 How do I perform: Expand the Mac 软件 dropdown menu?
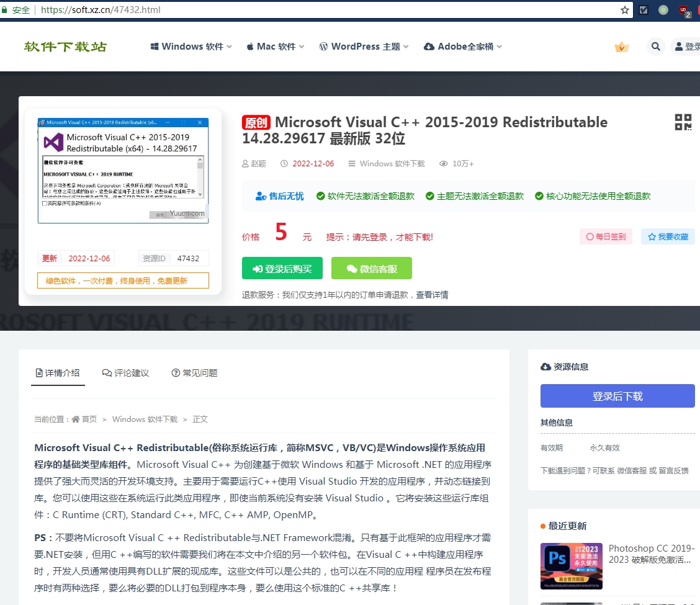[x=276, y=47]
